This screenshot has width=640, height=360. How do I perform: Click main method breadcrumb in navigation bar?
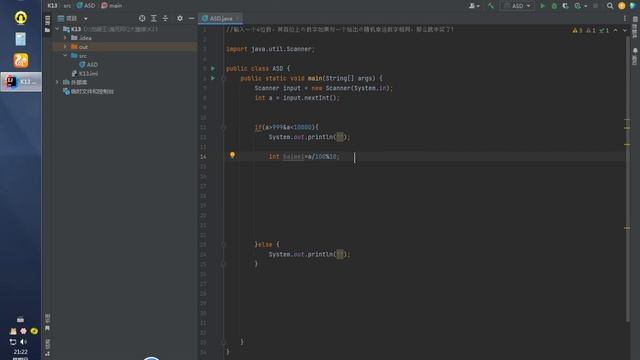pos(111,6)
